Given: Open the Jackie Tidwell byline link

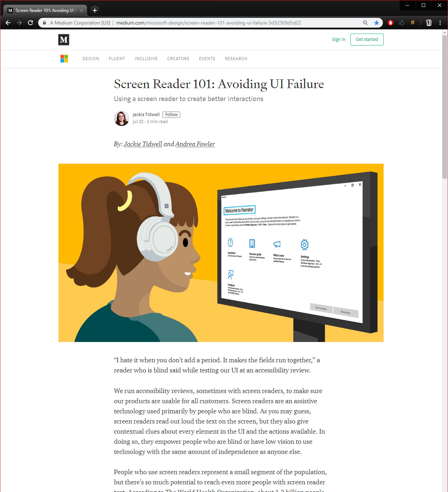Looking at the screenshot, I should coord(143,144).
